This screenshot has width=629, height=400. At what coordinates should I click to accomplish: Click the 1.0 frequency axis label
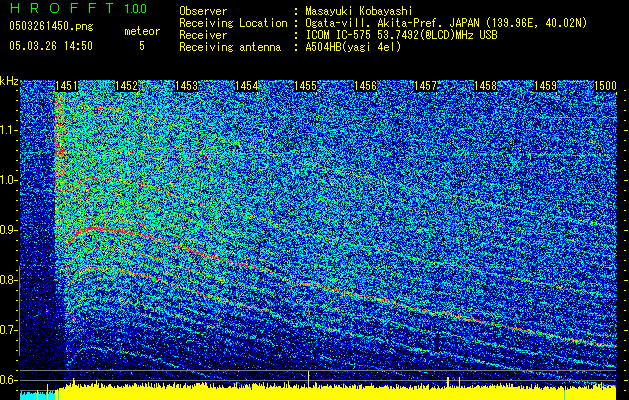pos(8,180)
